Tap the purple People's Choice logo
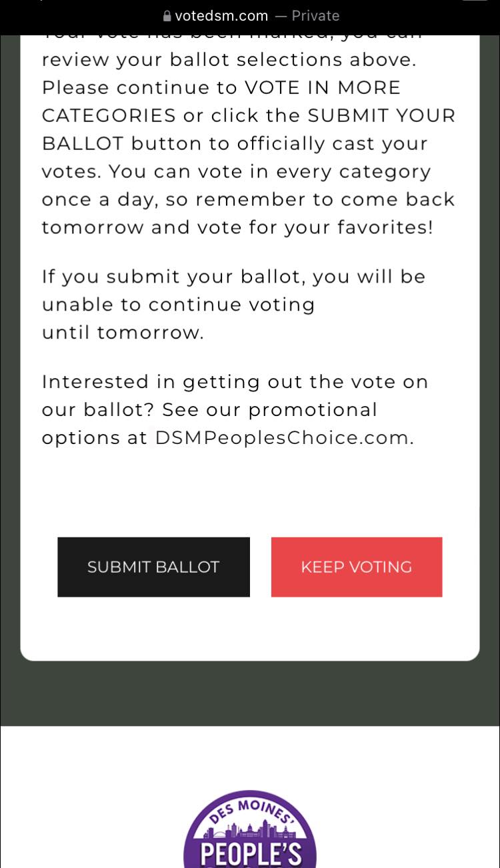500x868 pixels. click(x=250, y=837)
